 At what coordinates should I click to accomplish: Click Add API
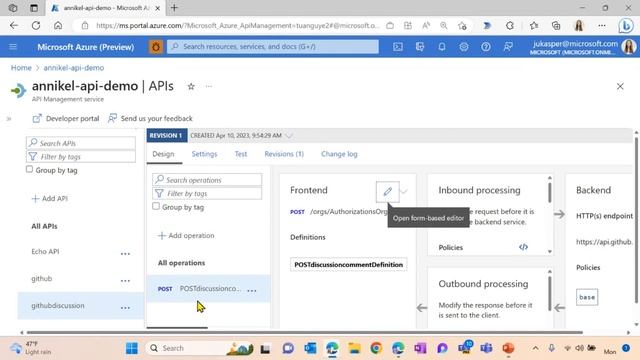(x=49, y=198)
